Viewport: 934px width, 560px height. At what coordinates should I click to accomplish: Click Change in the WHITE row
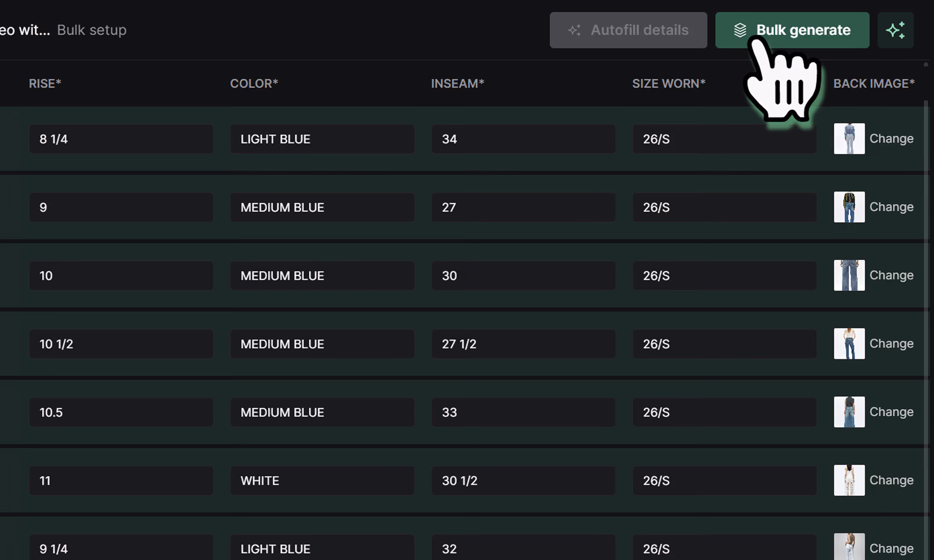point(891,480)
